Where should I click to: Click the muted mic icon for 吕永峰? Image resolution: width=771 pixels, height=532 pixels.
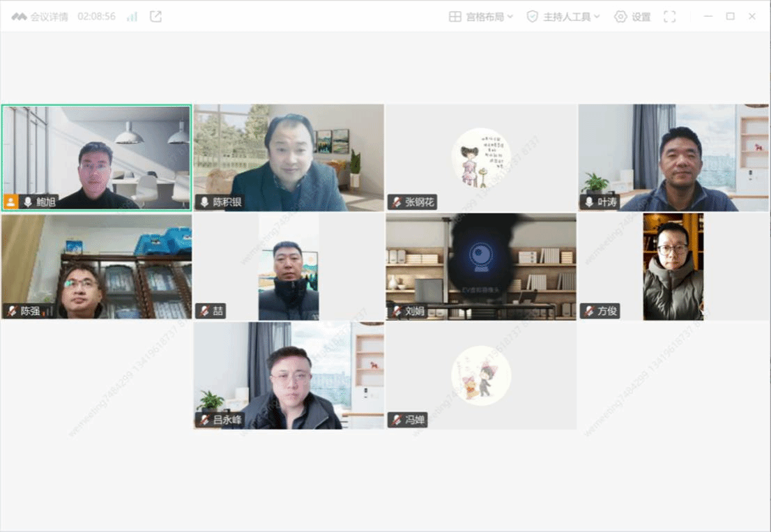point(204,420)
